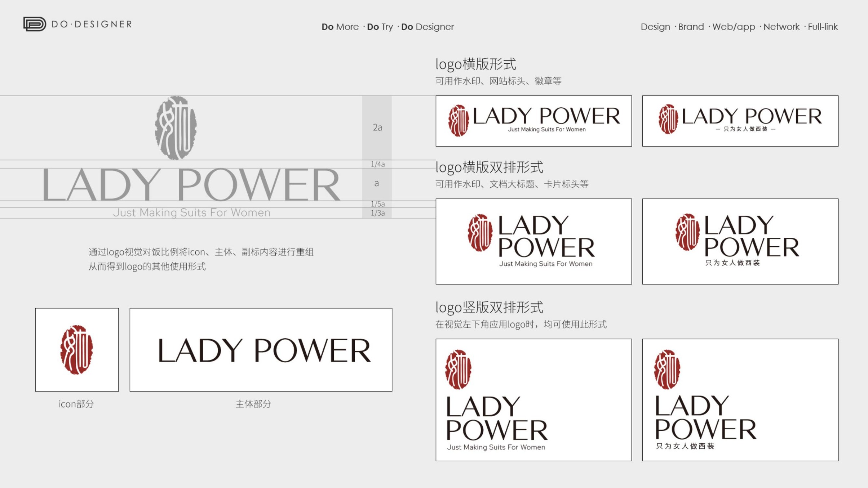Click the 'Network' header item
This screenshot has width=868, height=488.
[781, 27]
